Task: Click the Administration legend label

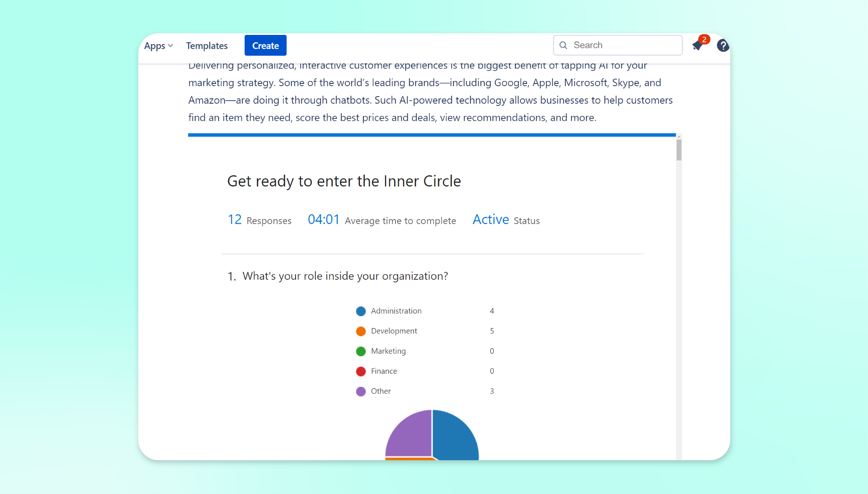Action: pos(396,311)
